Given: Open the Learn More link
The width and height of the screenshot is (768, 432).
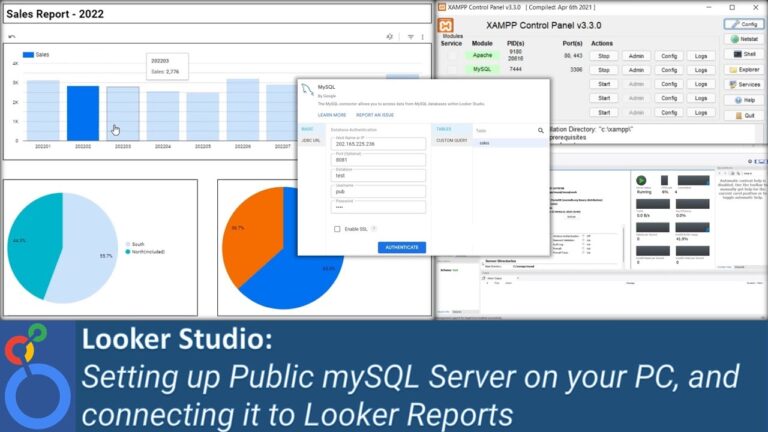Looking at the screenshot, I should click(x=332, y=115).
